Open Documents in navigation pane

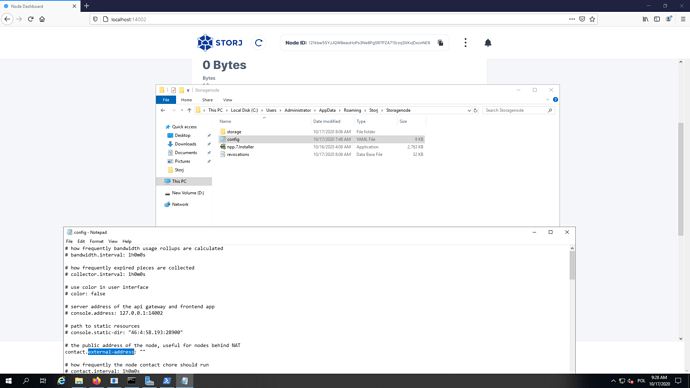185,153
